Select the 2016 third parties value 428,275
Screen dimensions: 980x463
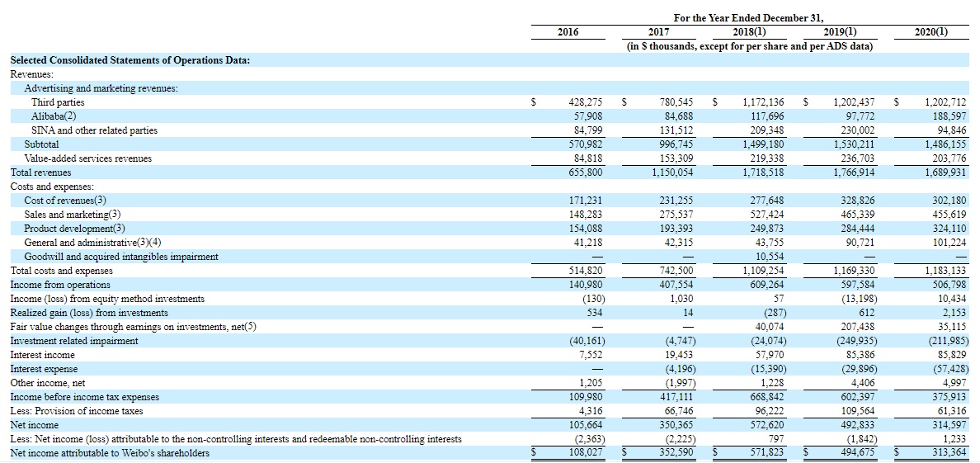coord(582,102)
